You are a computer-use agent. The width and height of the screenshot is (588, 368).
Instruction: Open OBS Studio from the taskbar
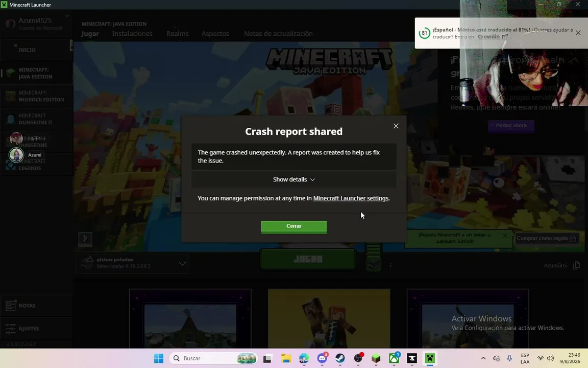358,359
